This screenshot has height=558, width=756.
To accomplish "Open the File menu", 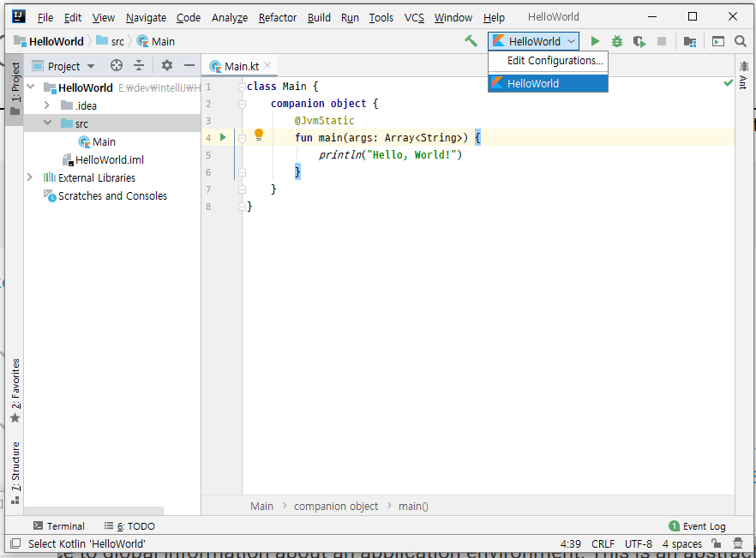I will tap(45, 18).
